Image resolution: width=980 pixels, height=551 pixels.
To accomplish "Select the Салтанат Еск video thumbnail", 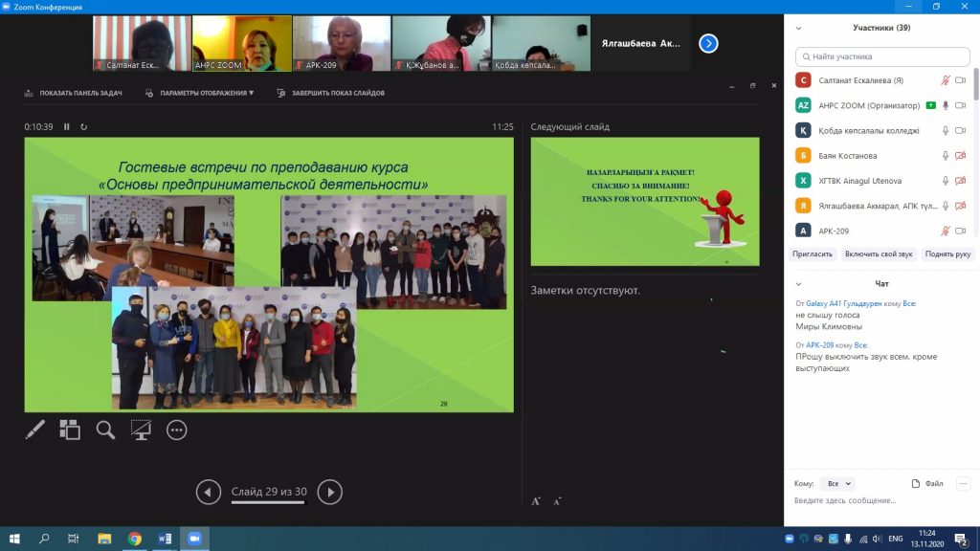I will (143, 44).
